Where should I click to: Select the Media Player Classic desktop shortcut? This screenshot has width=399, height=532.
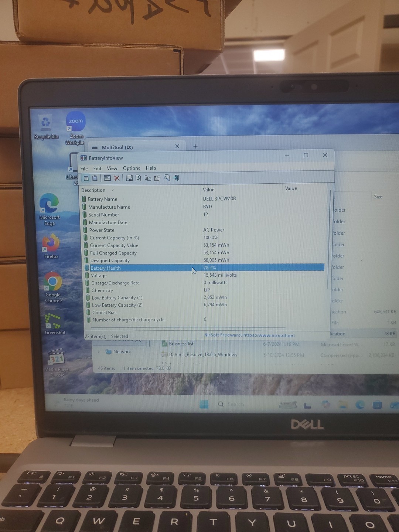(57, 363)
